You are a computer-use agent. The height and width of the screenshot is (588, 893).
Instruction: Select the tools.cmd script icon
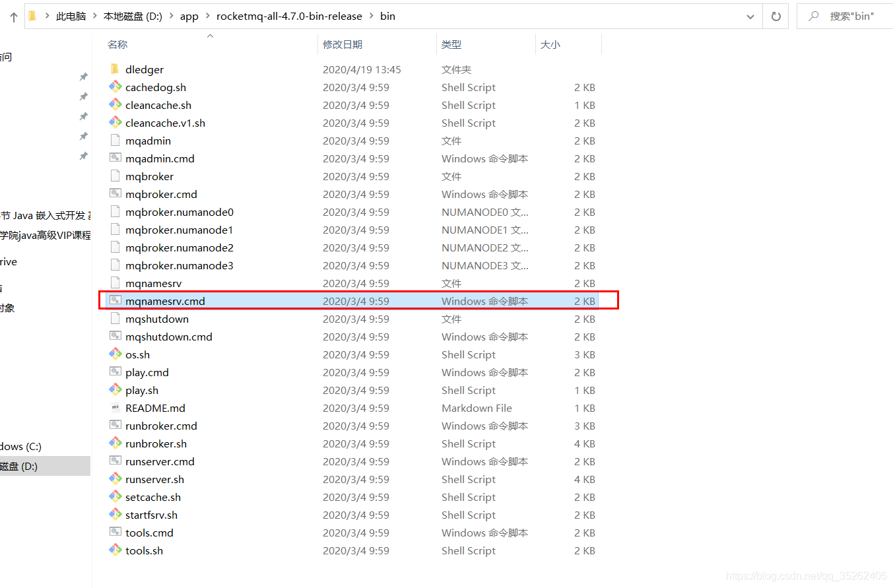tap(115, 533)
